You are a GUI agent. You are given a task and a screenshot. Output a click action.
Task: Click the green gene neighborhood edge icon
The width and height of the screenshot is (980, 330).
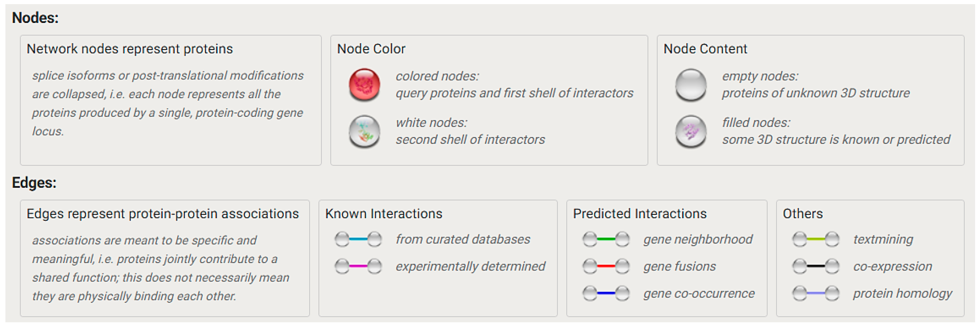tap(606, 239)
